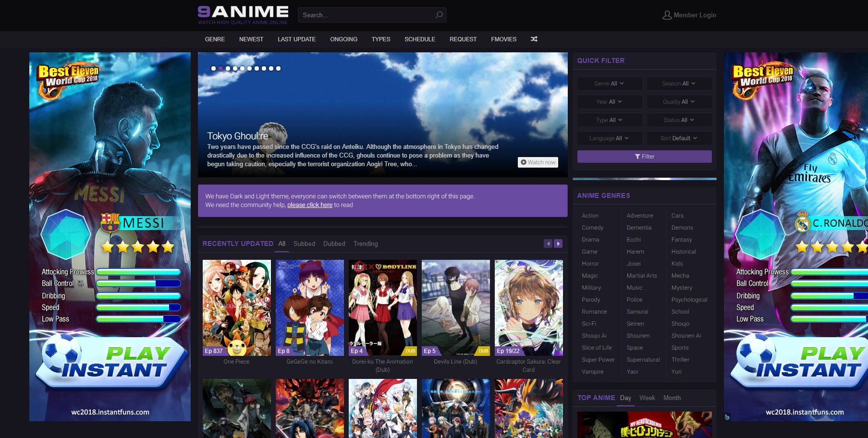
Task: Select the All tab in Recently Updated
Action: click(x=282, y=243)
